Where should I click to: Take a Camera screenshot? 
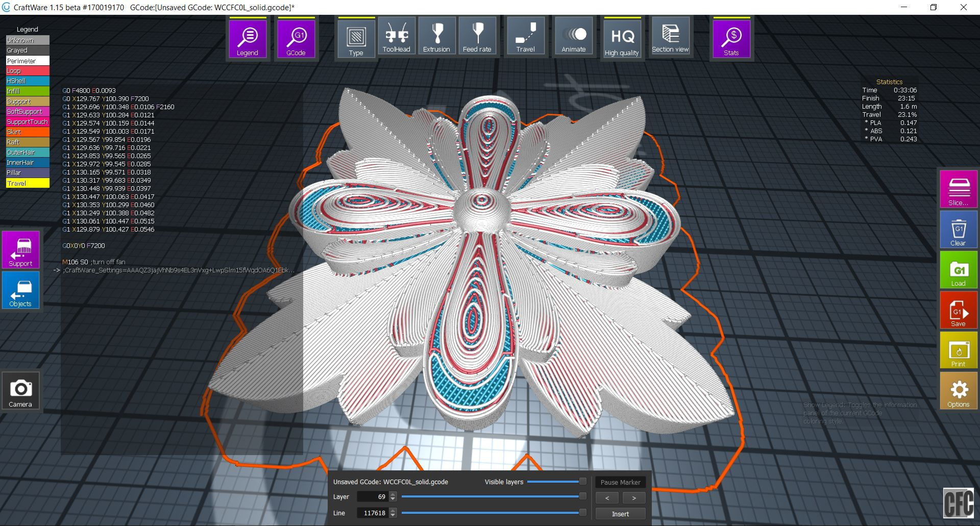21,391
